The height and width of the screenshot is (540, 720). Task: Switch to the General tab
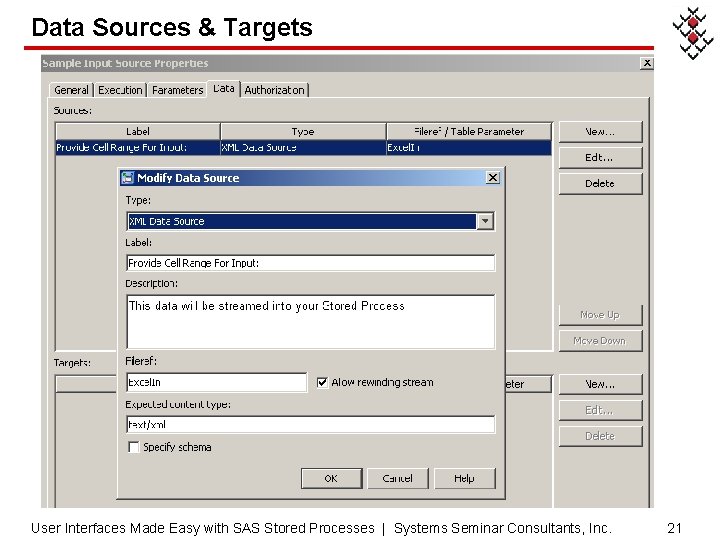[71, 90]
